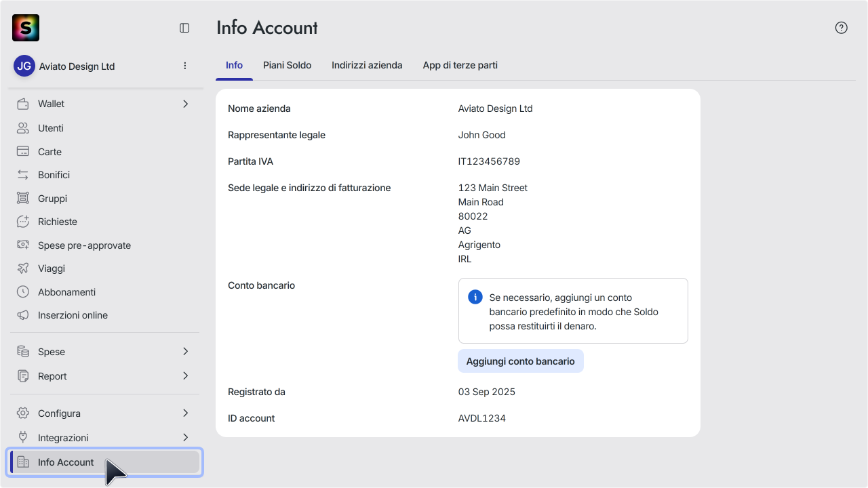Click the Aggiungi conto bancario button
The image size is (868, 488).
[x=521, y=361]
